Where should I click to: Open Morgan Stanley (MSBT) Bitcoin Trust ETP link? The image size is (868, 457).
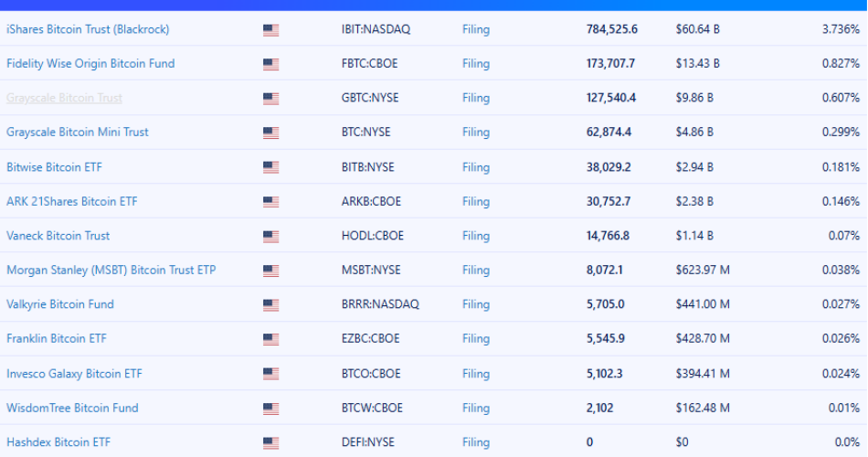[x=111, y=271]
